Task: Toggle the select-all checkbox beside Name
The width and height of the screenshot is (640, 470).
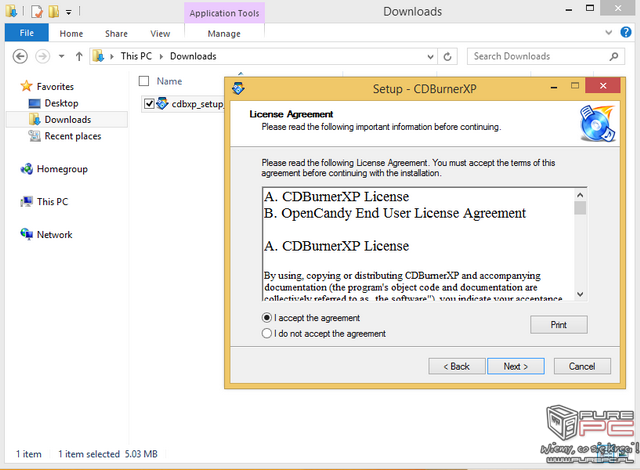Action: pyautogui.click(x=144, y=81)
